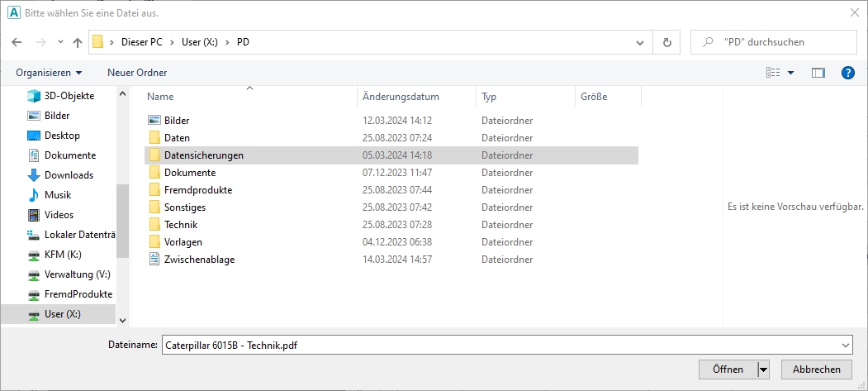
Task: Select the Datensicherungen folder
Action: pos(391,155)
